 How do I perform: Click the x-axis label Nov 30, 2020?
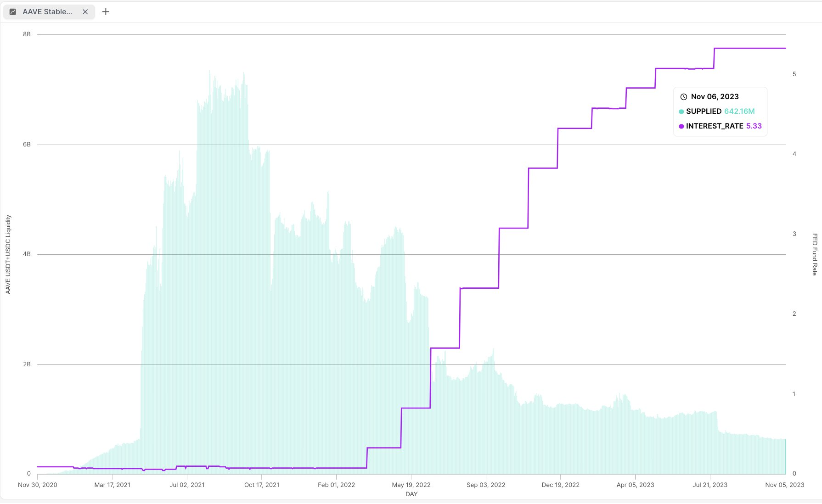(38, 485)
